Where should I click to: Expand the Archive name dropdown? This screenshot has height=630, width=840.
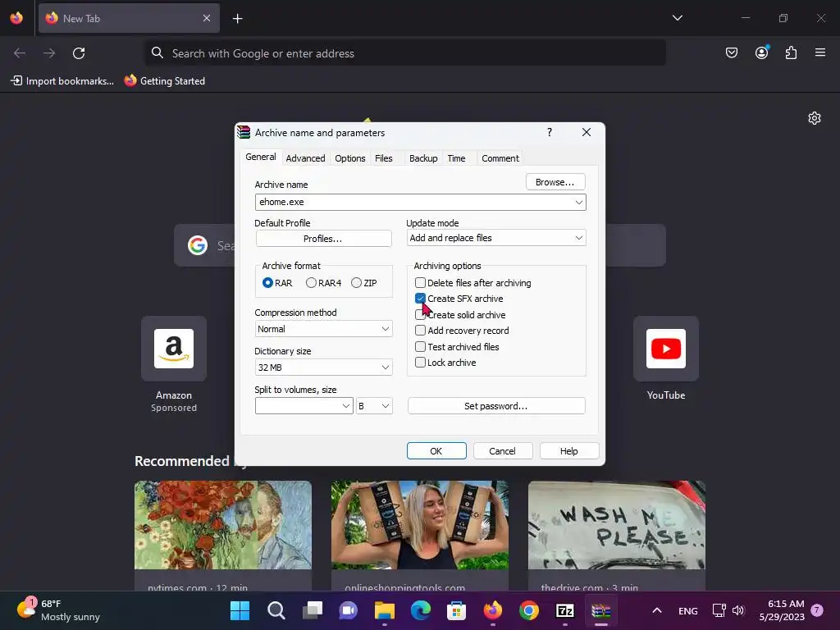[x=578, y=202]
